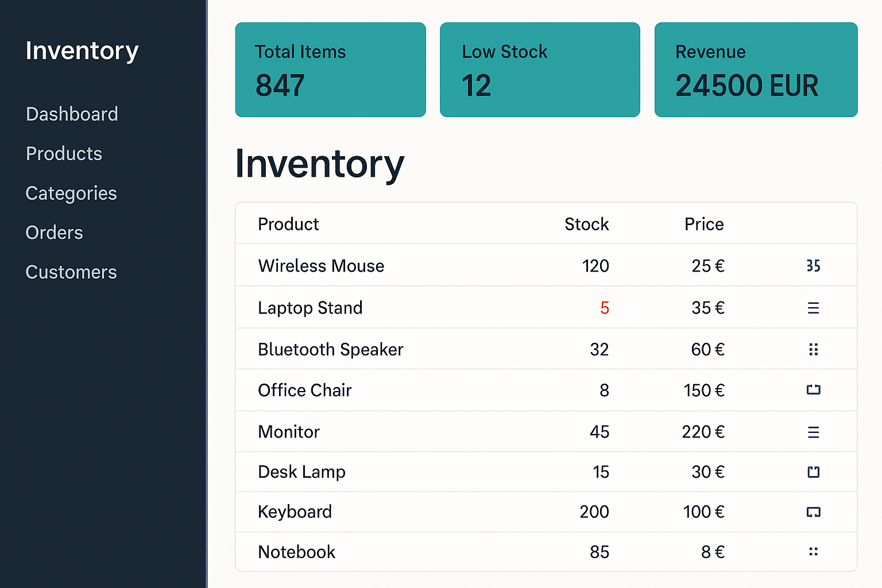The height and width of the screenshot is (588, 882).
Task: Go to Products in the sidebar
Action: click(x=64, y=154)
